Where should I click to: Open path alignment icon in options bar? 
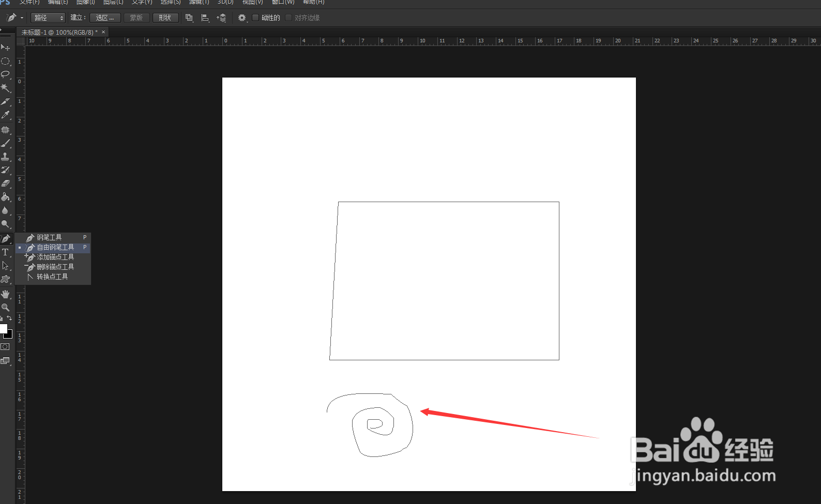(x=205, y=18)
